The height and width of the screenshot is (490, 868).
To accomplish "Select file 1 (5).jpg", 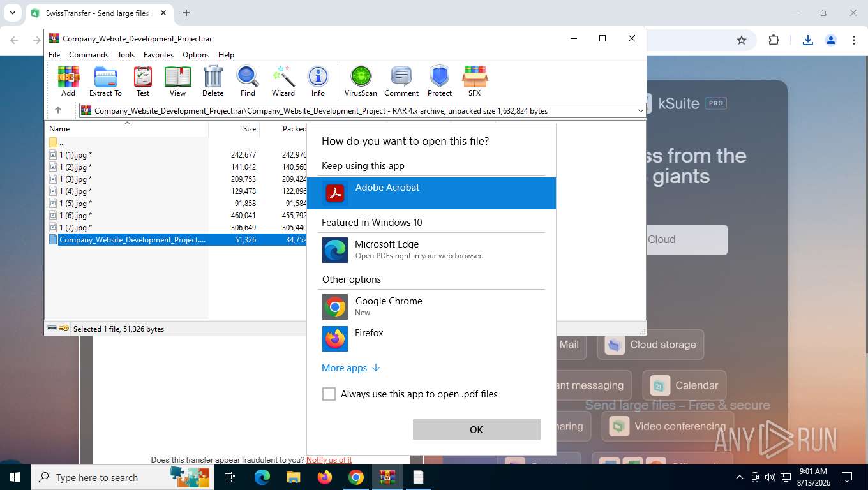I will [x=75, y=204].
